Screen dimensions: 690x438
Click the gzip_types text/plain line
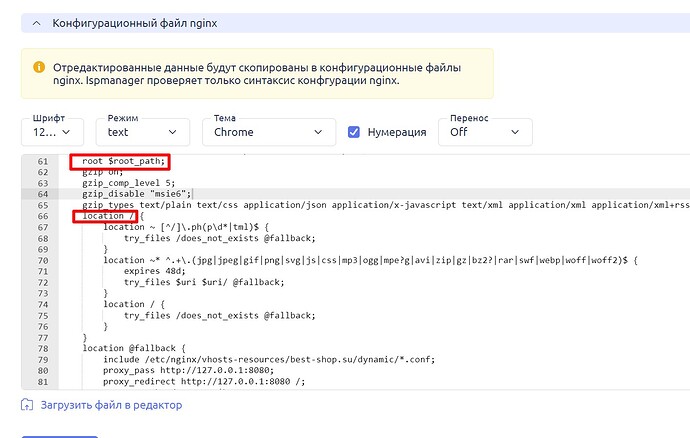(385, 205)
